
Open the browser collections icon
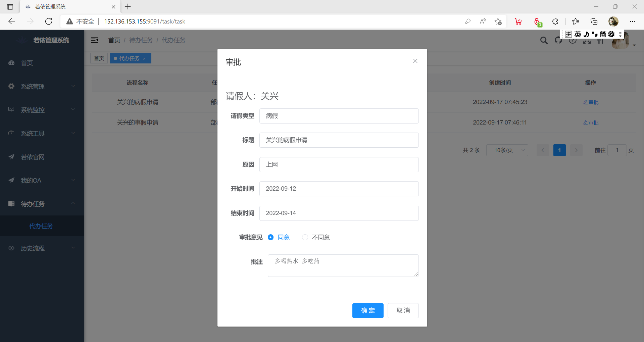pyautogui.click(x=594, y=21)
